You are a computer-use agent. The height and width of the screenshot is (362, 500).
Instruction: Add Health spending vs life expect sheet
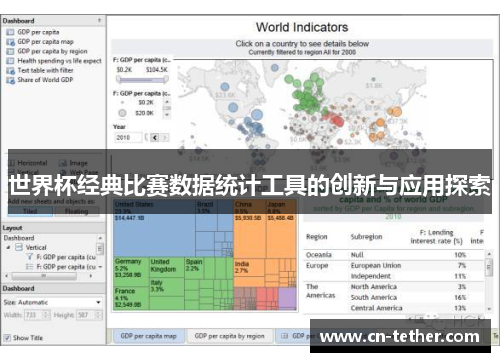(59, 61)
